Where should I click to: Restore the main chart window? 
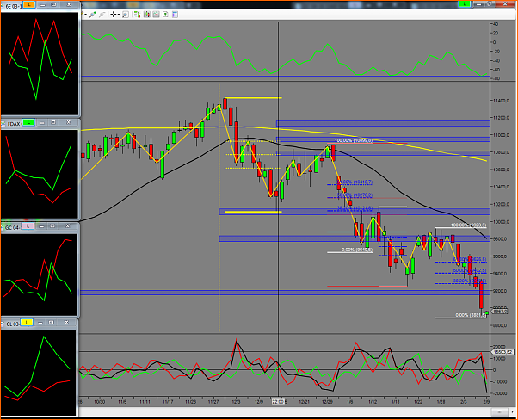490,4
